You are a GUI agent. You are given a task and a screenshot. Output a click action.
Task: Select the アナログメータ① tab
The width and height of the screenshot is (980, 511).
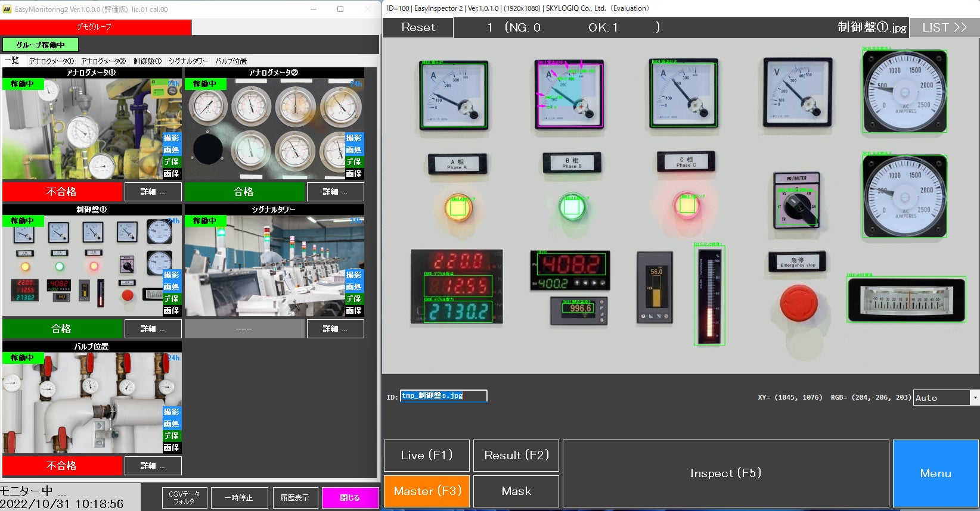51,61
